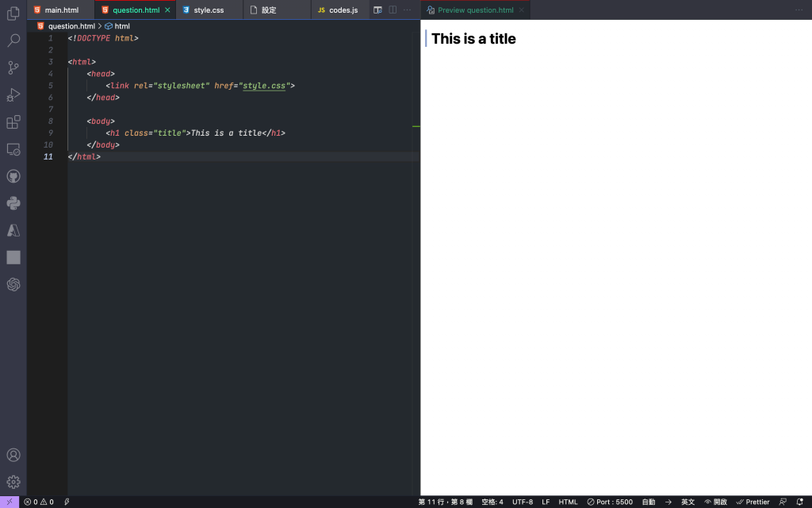Open the Search view in activity bar
Viewport: 812px width, 508px height.
(x=13, y=40)
